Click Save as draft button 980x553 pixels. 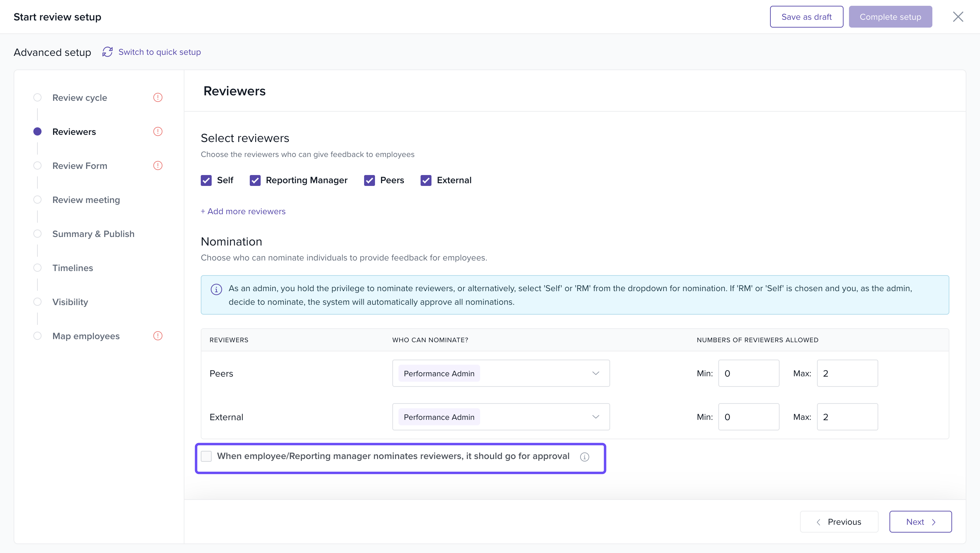tap(806, 17)
